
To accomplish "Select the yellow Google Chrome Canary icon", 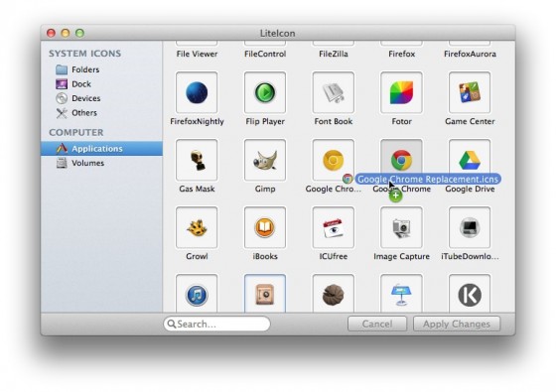I will coord(334,160).
